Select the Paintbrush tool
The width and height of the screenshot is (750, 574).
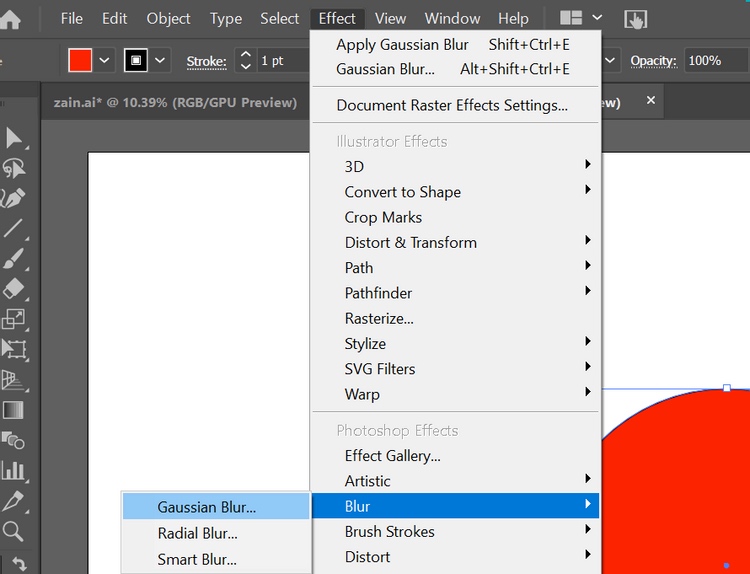[13, 259]
